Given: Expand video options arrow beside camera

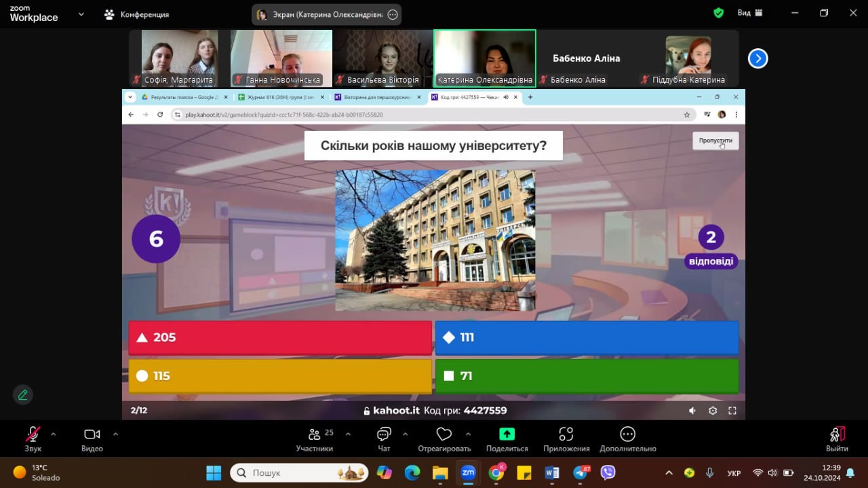Looking at the screenshot, I should [115, 434].
